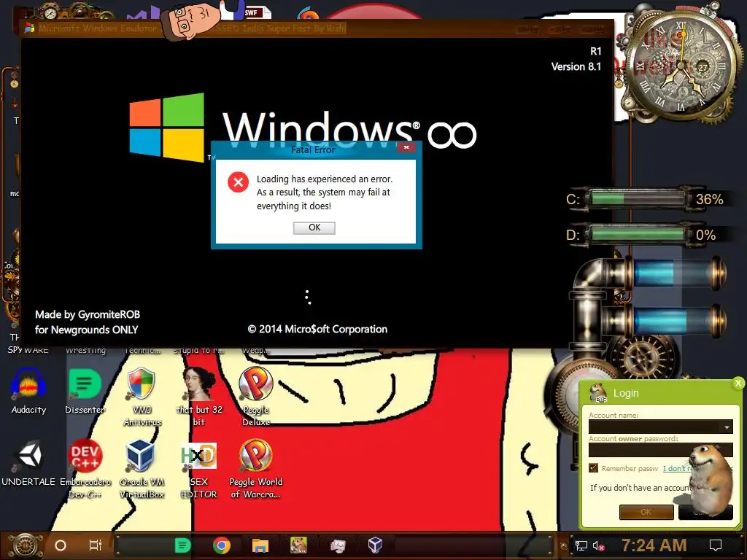Open the UNDERTALE desktop icon
Image resolution: width=747 pixels, height=560 pixels.
click(x=28, y=463)
